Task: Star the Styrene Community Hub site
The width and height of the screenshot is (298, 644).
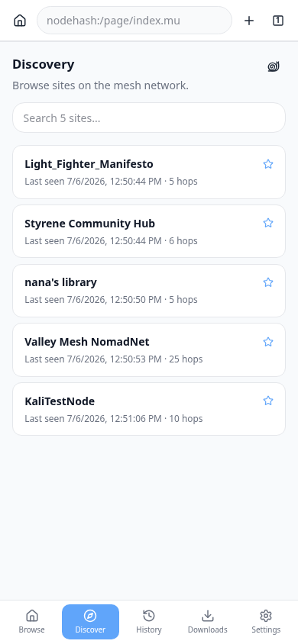Action: pos(268,223)
